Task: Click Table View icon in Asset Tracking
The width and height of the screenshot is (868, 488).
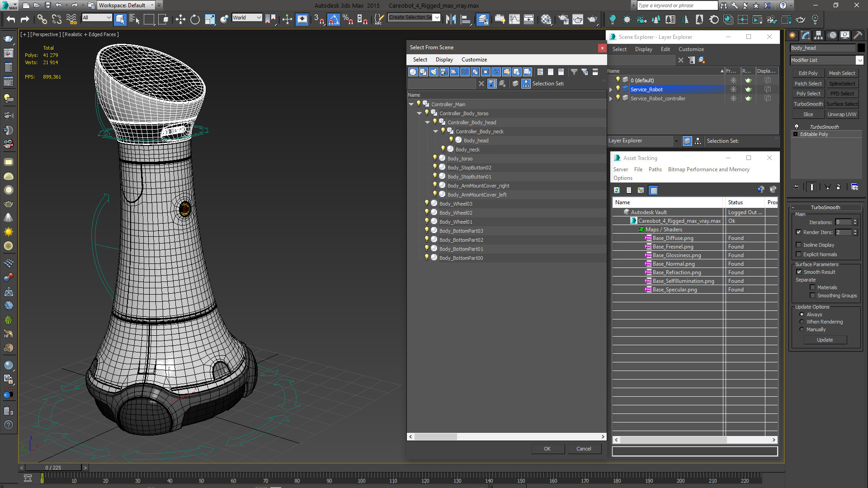Action: point(653,190)
